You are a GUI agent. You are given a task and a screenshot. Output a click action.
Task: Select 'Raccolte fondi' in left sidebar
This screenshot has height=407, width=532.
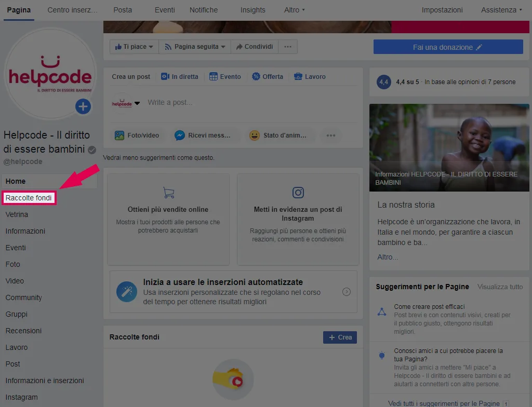coord(29,198)
